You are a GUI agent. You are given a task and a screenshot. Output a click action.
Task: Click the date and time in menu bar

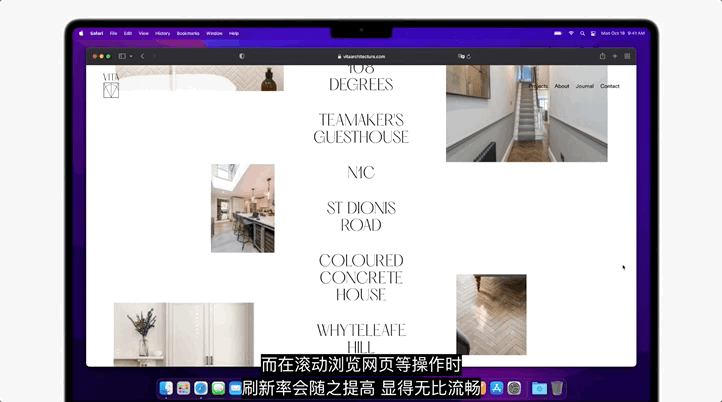pos(623,33)
